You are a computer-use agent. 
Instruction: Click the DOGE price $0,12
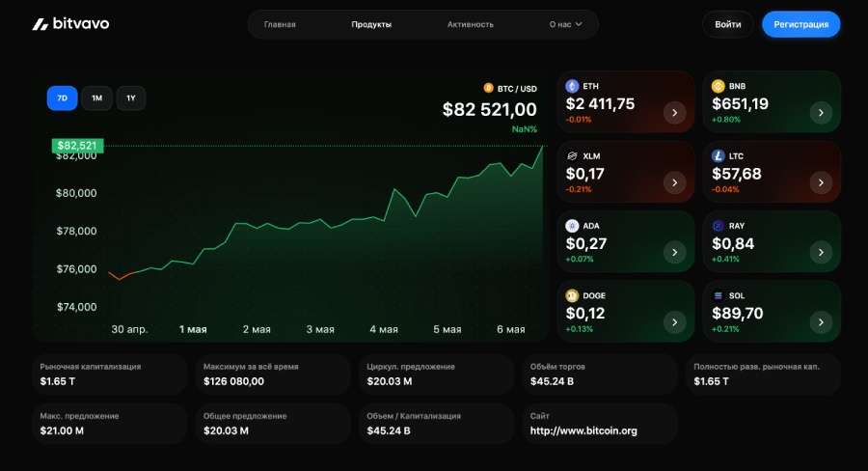coord(585,313)
